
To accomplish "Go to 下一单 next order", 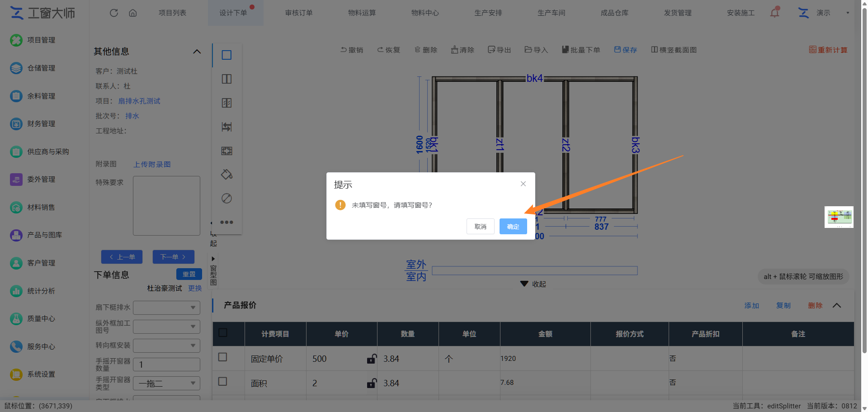I will pyautogui.click(x=174, y=257).
